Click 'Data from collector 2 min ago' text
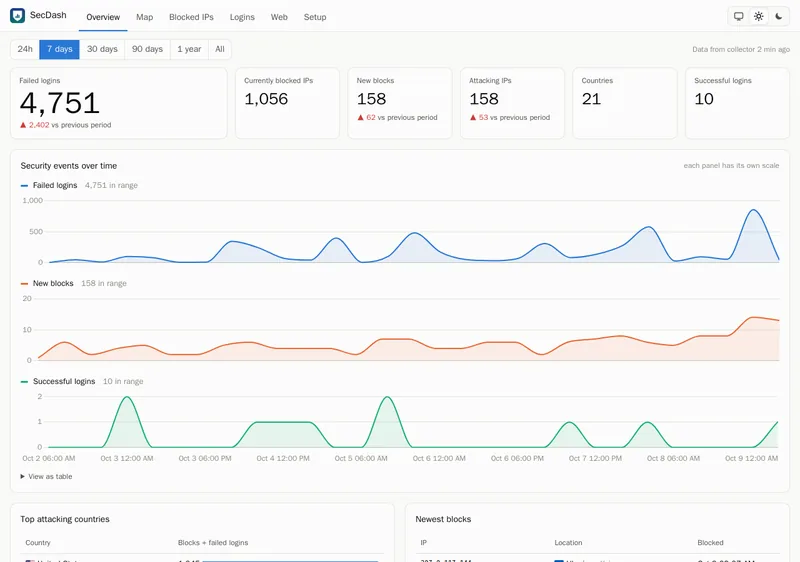 click(741, 49)
